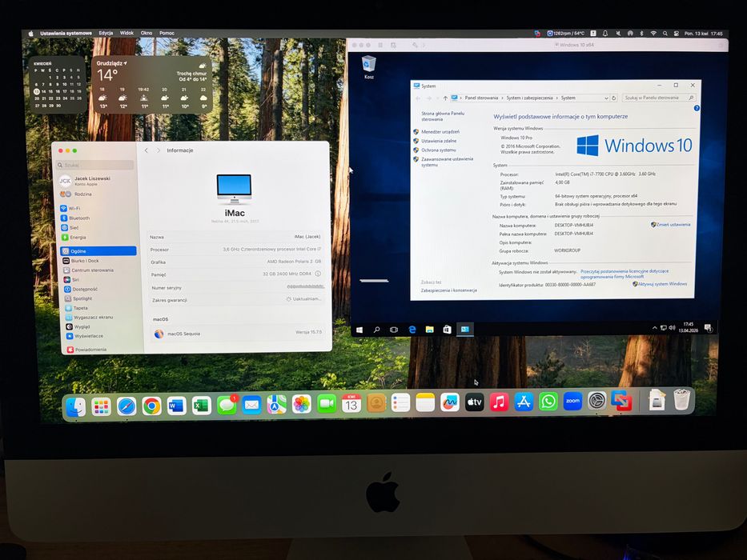The height and width of the screenshot is (560, 747).
Task: Open Menedżer urządzeń in the System window
Action: point(440,132)
